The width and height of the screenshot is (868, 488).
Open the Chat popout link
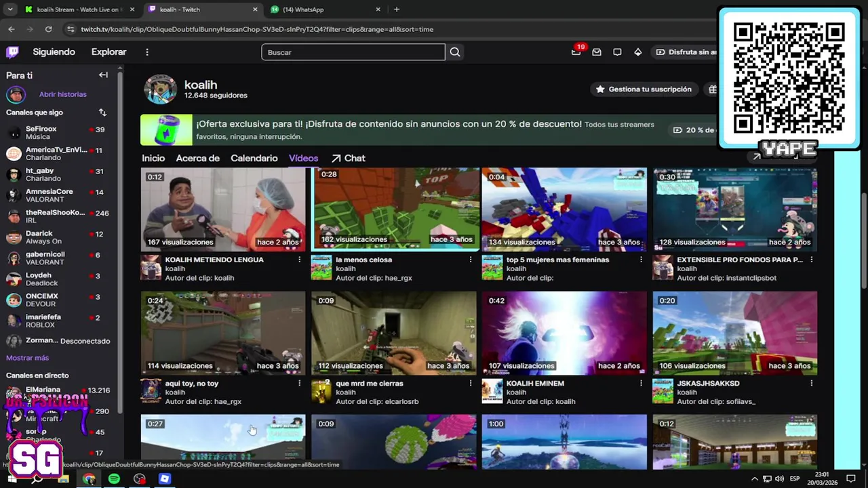(349, 158)
